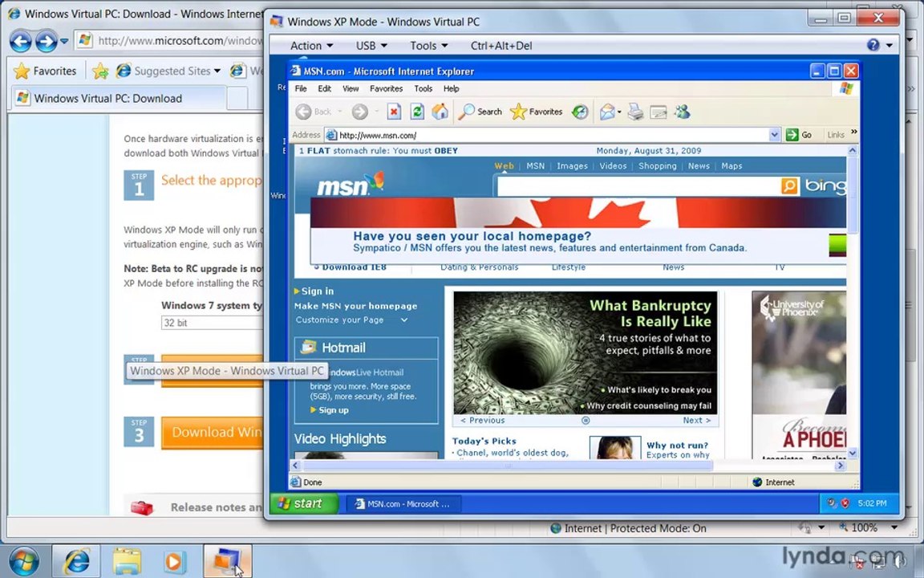This screenshot has width=924, height=578.
Task: Select the Images search category on MSN
Action: 572,165
